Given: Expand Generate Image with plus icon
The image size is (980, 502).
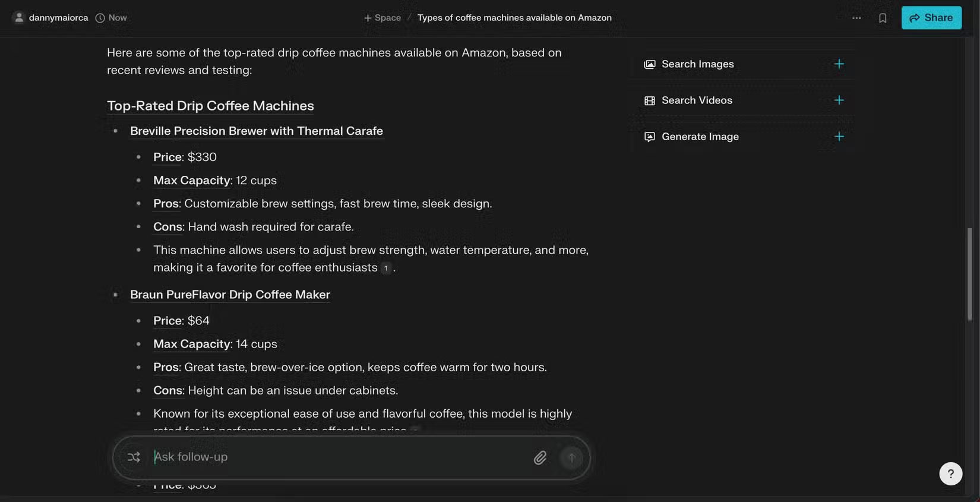Looking at the screenshot, I should coord(839,136).
